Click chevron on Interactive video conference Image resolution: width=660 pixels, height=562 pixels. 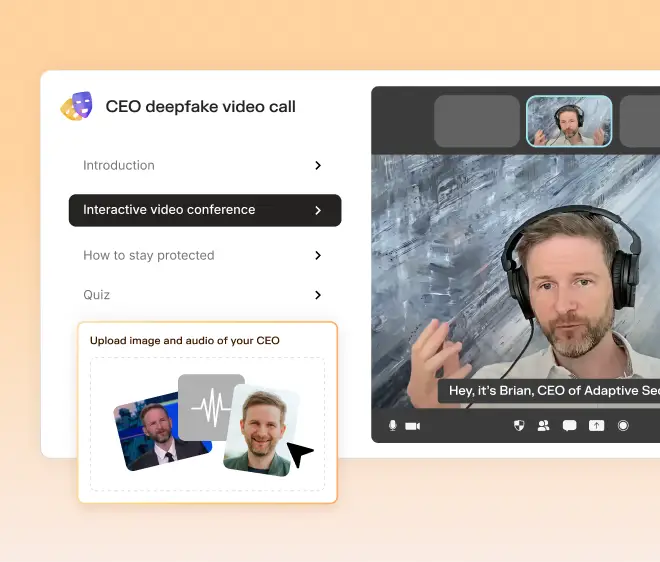pyautogui.click(x=318, y=210)
